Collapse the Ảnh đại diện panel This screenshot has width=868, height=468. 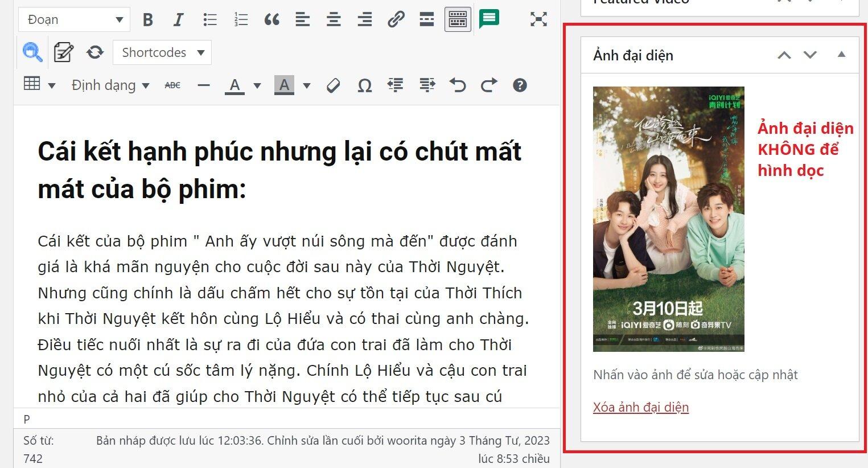click(841, 54)
